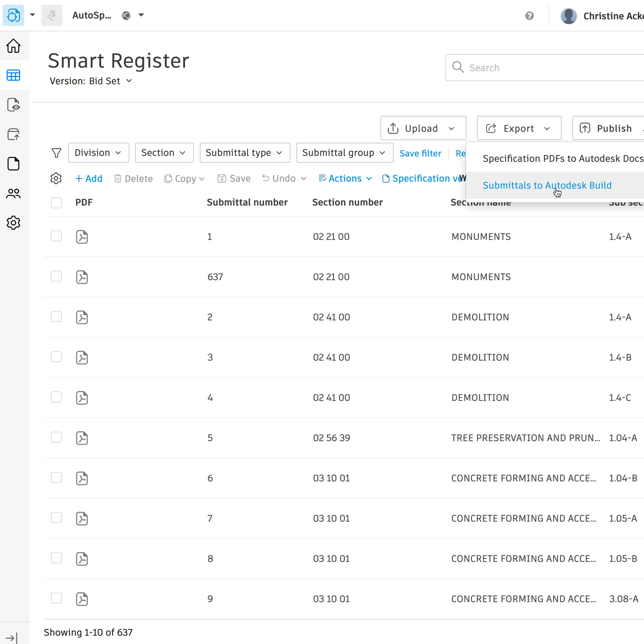Open the Submittal type dropdown
This screenshot has height=644, width=644.
(x=245, y=153)
